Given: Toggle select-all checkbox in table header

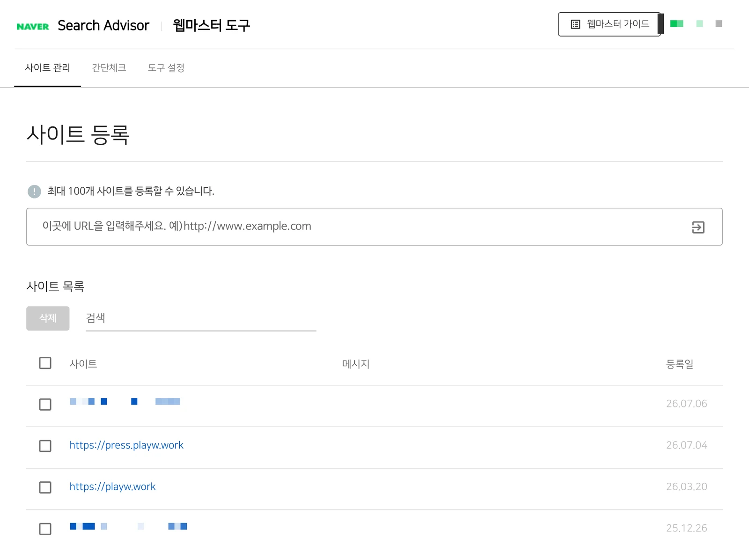Looking at the screenshot, I should point(45,363).
